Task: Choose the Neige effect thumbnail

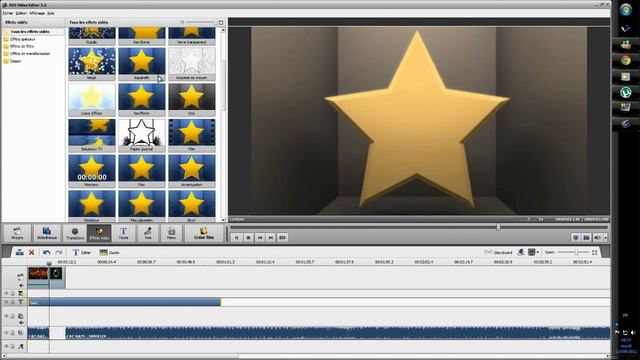Action: tap(92, 64)
